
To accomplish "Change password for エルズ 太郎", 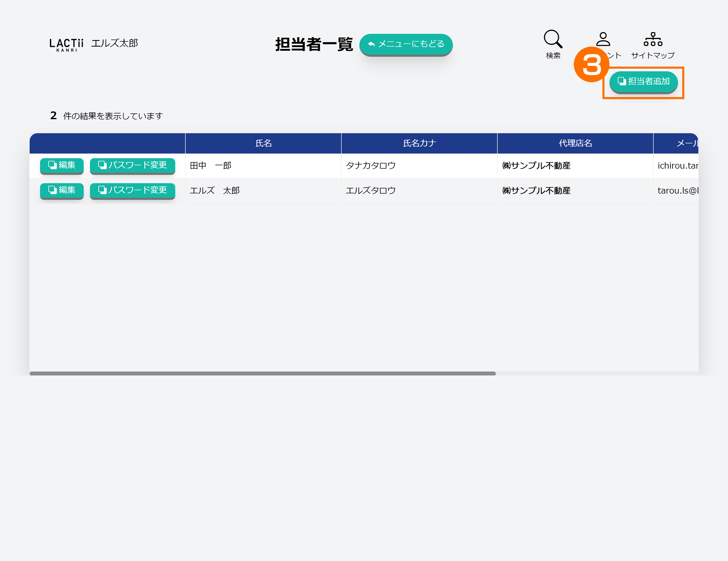I will (132, 190).
